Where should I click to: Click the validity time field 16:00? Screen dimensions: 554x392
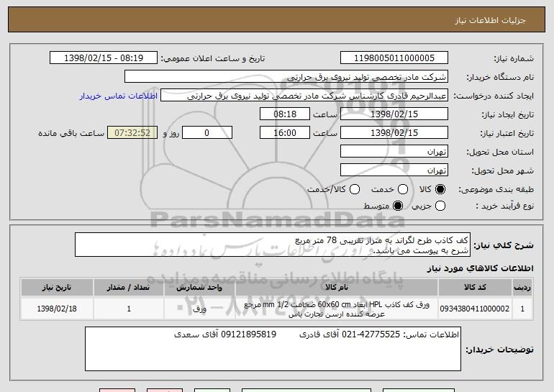tap(285, 133)
